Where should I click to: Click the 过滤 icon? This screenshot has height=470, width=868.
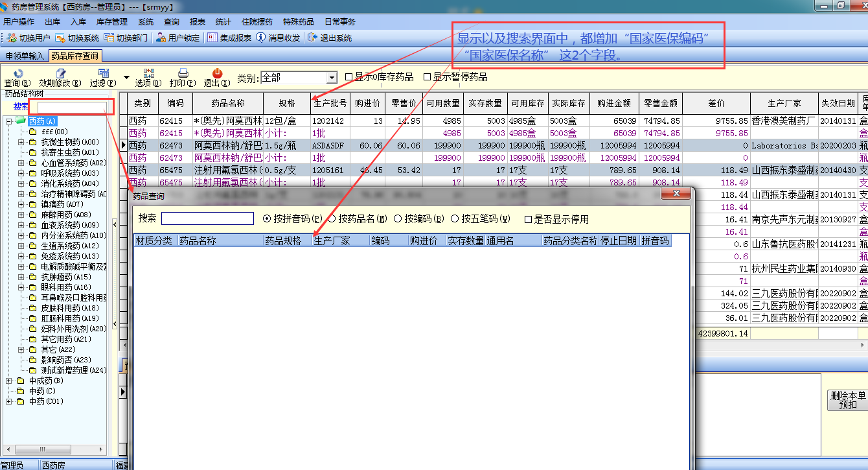[103, 73]
